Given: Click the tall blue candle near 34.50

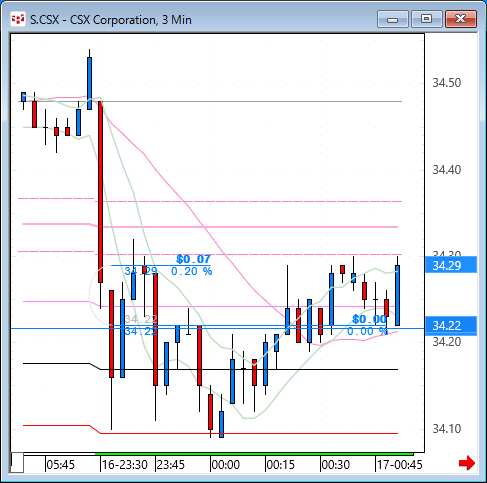Looking at the screenshot, I should pyautogui.click(x=89, y=83).
